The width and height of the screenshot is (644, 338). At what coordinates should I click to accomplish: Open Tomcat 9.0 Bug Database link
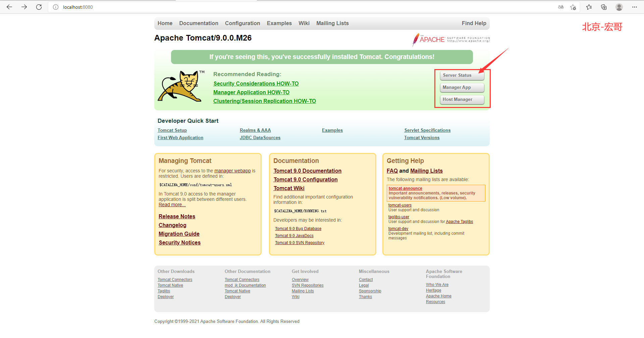(298, 229)
